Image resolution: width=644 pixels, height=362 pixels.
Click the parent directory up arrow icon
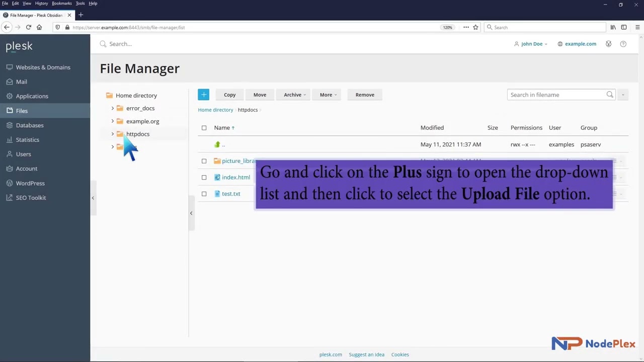click(x=217, y=144)
